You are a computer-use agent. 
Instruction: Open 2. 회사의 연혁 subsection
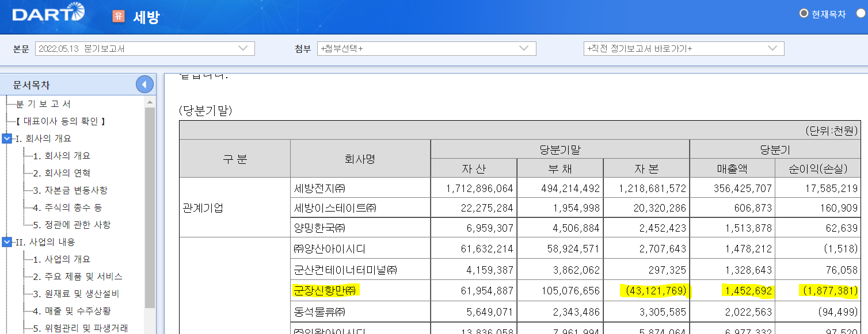[62, 173]
